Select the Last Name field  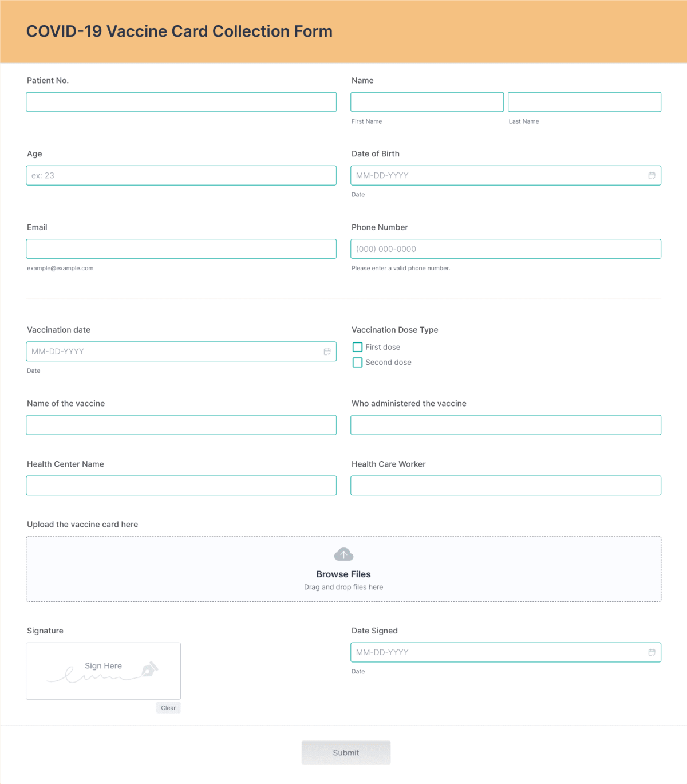point(584,101)
